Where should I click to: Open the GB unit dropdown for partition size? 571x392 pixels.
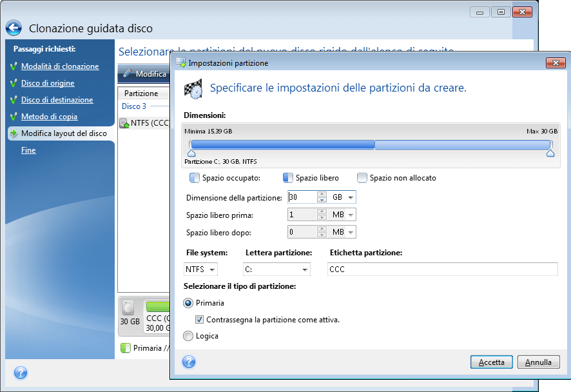[343, 197]
